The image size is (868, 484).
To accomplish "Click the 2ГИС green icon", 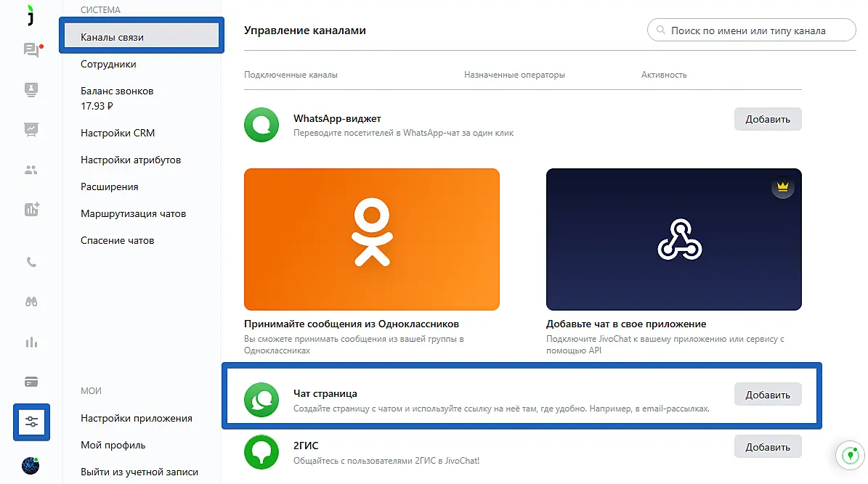I will click(x=261, y=452).
